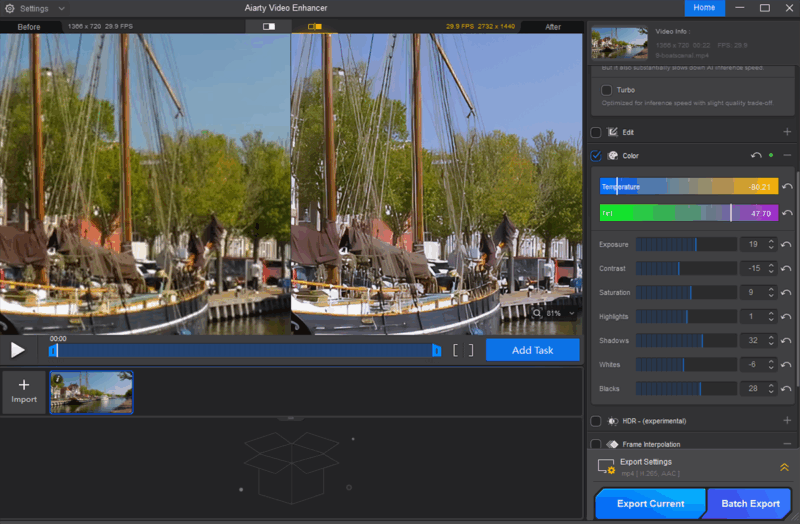Screen dimensions: 800x524
Task: Reset the Exposure adjustment
Action: [x=788, y=245]
